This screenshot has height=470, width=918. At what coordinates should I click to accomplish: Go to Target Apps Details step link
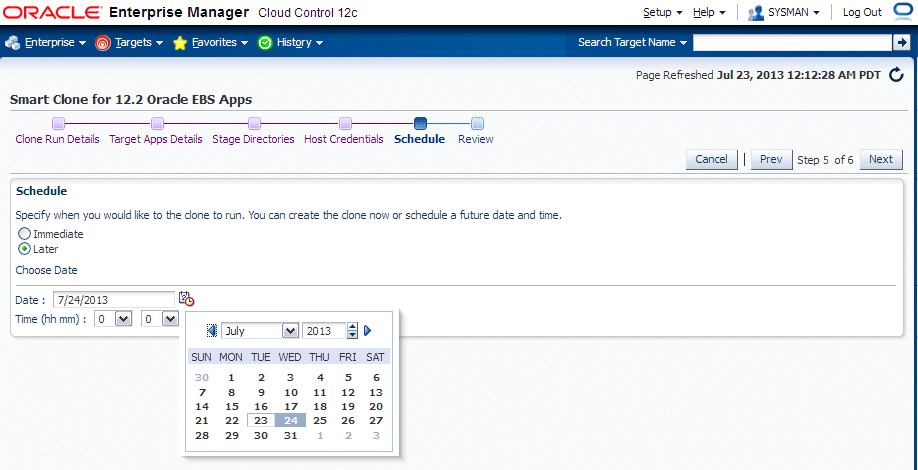[156, 139]
